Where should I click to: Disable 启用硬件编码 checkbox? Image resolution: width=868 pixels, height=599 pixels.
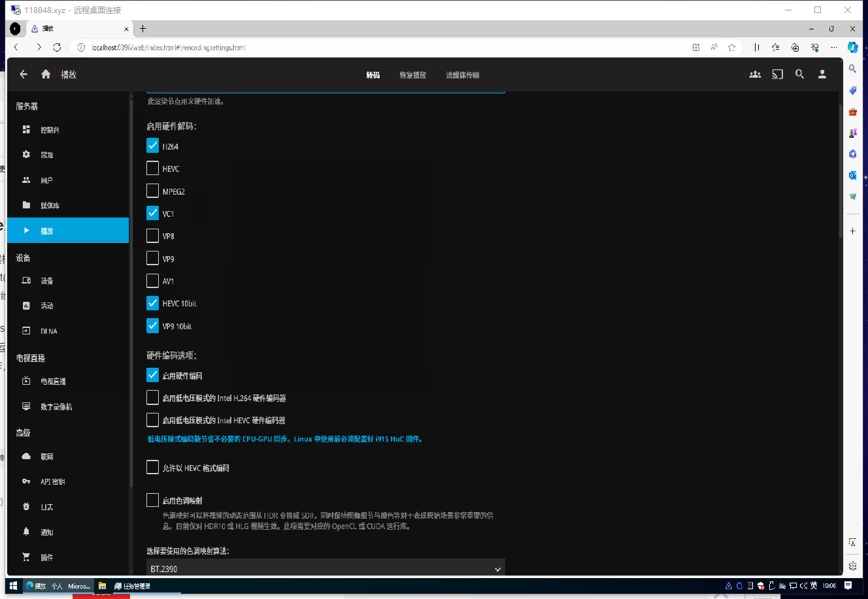coord(153,376)
